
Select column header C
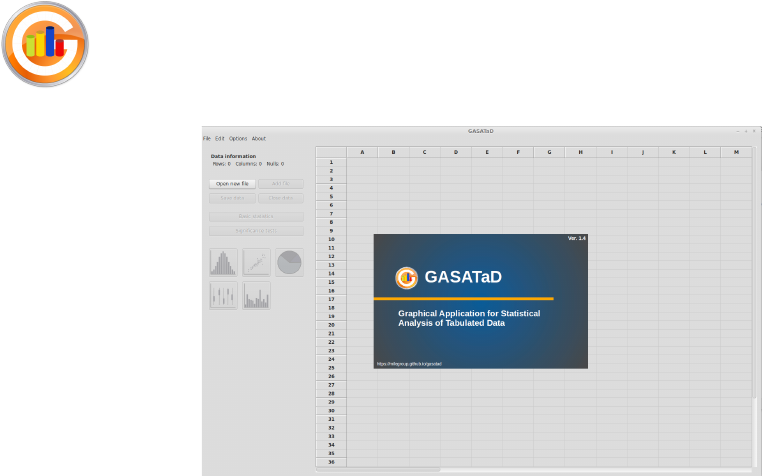pyautogui.click(x=425, y=152)
